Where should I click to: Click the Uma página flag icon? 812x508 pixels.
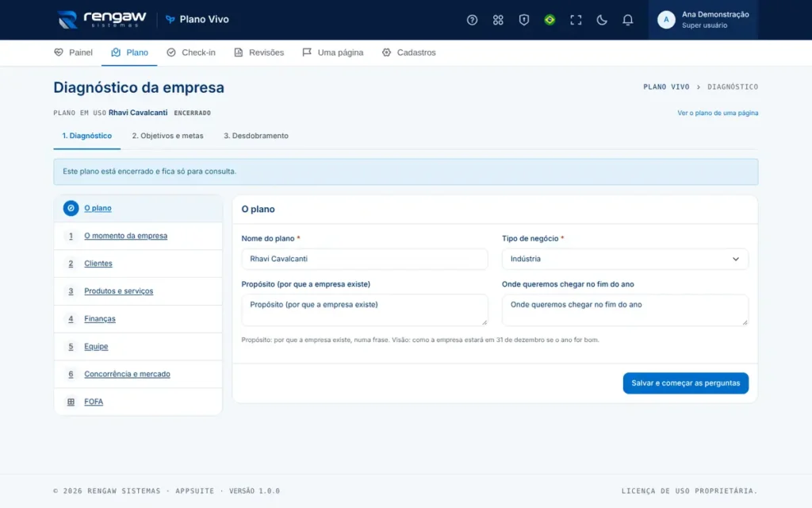(307, 52)
